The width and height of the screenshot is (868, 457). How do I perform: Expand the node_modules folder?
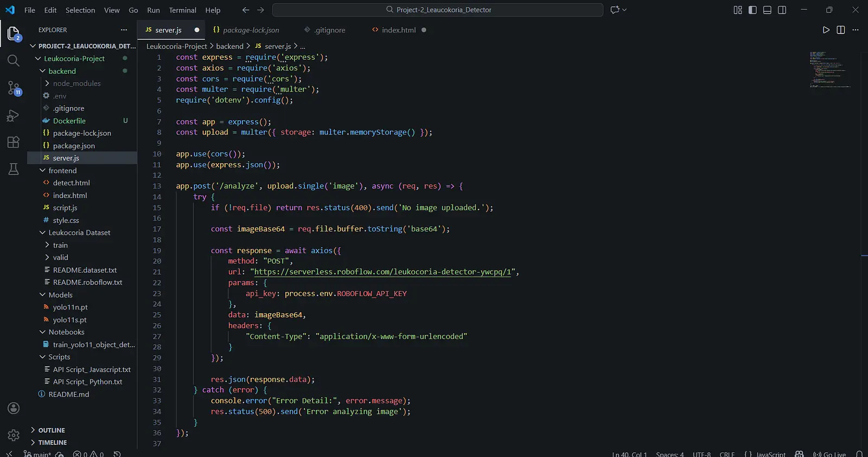pos(76,83)
